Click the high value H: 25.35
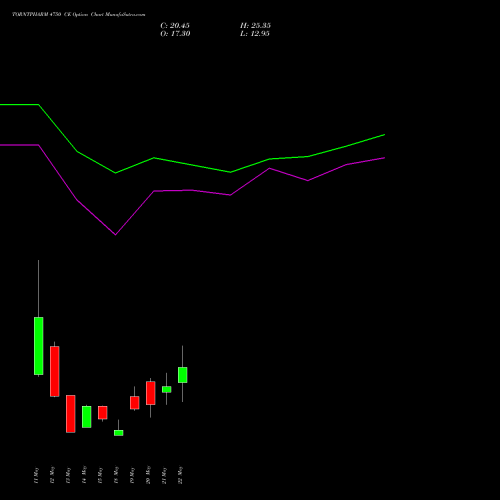 pyautogui.click(x=255, y=26)
